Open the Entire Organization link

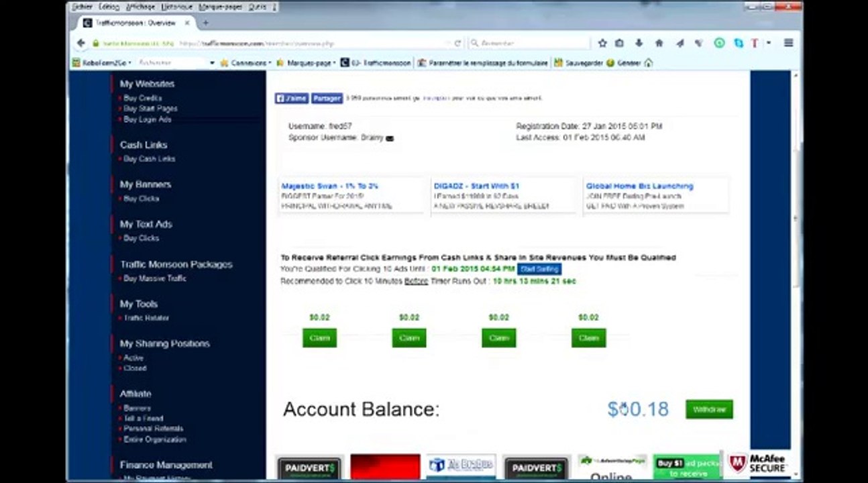[x=155, y=439]
